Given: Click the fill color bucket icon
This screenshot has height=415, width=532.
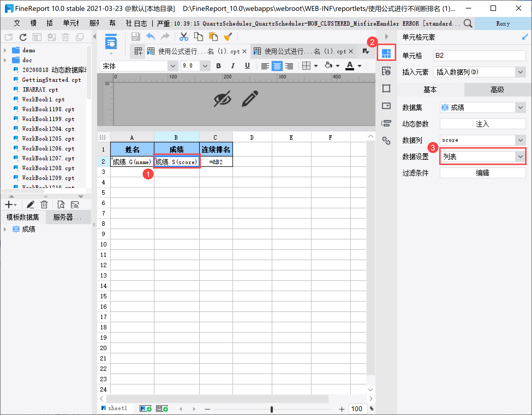Looking at the screenshot, I should click(328, 66).
